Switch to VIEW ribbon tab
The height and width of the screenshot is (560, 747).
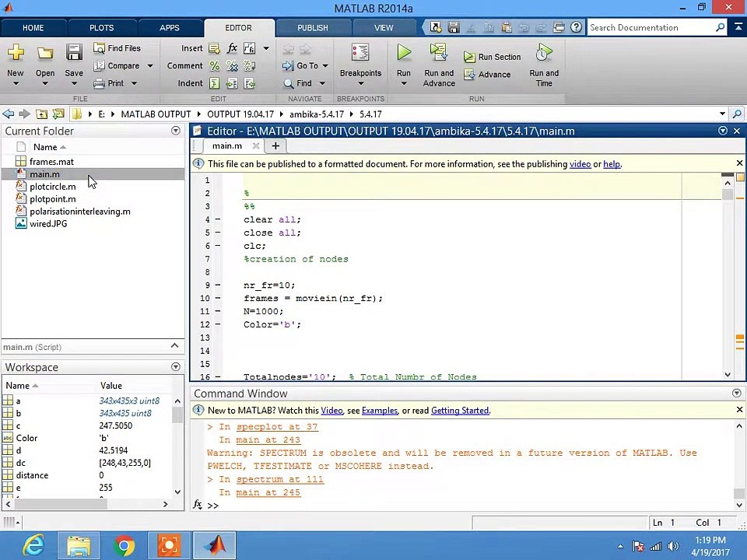pyautogui.click(x=384, y=28)
